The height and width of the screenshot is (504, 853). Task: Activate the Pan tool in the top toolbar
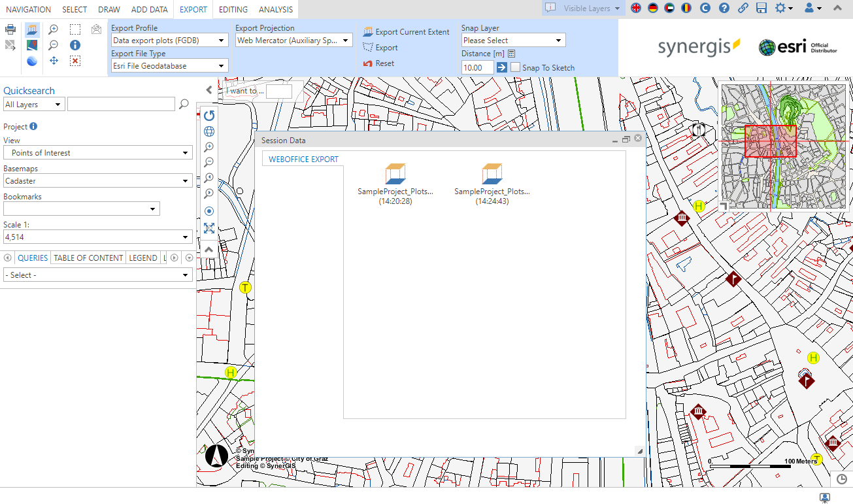coord(54,61)
